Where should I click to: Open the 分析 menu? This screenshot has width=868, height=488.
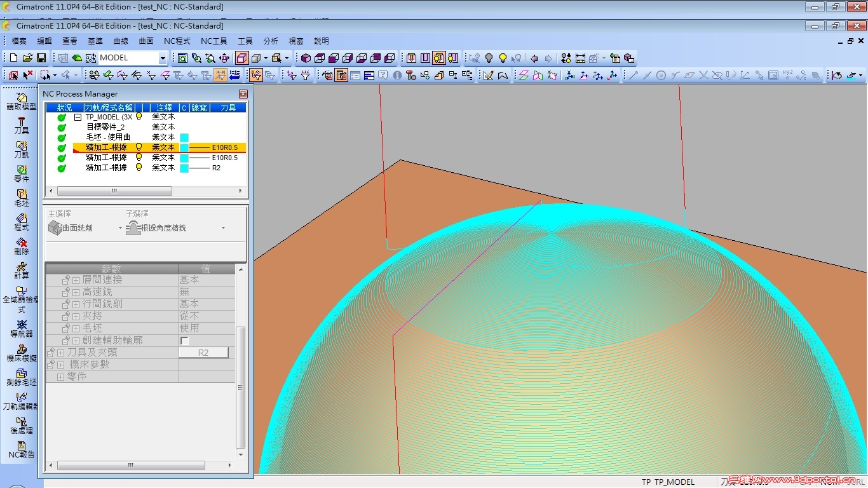click(271, 41)
